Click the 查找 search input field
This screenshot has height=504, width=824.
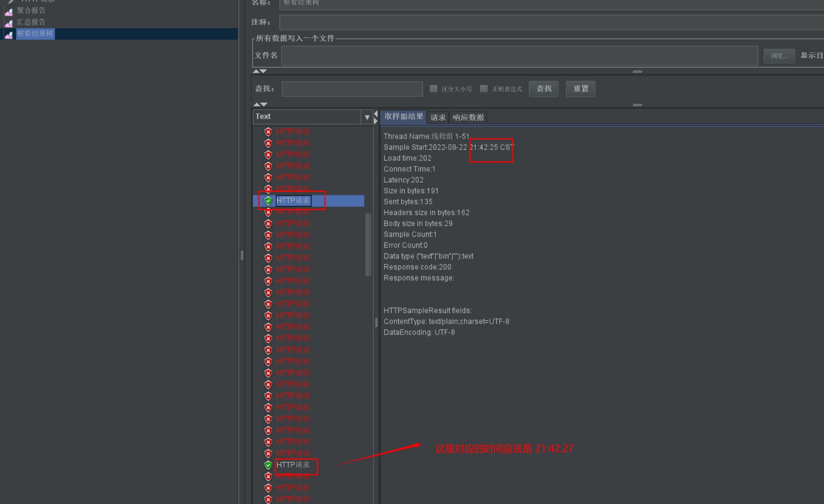click(352, 89)
